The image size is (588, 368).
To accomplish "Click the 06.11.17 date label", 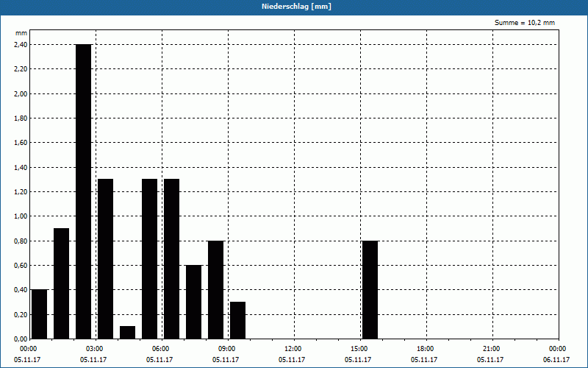I will (x=556, y=360).
